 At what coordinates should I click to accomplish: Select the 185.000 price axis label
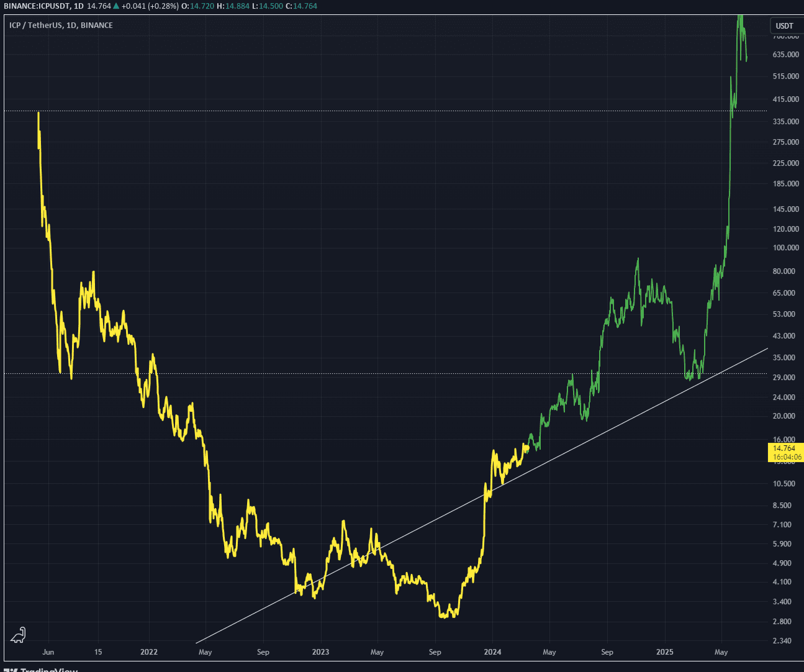click(785, 184)
